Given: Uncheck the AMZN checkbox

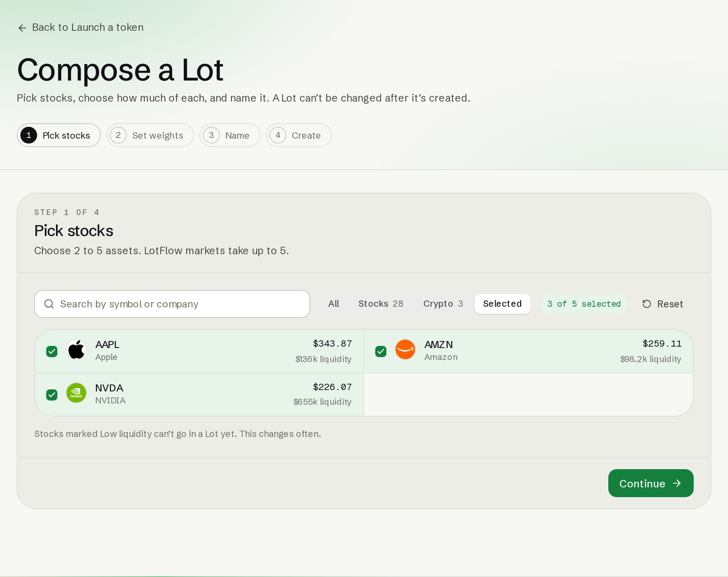Looking at the screenshot, I should 381,351.
